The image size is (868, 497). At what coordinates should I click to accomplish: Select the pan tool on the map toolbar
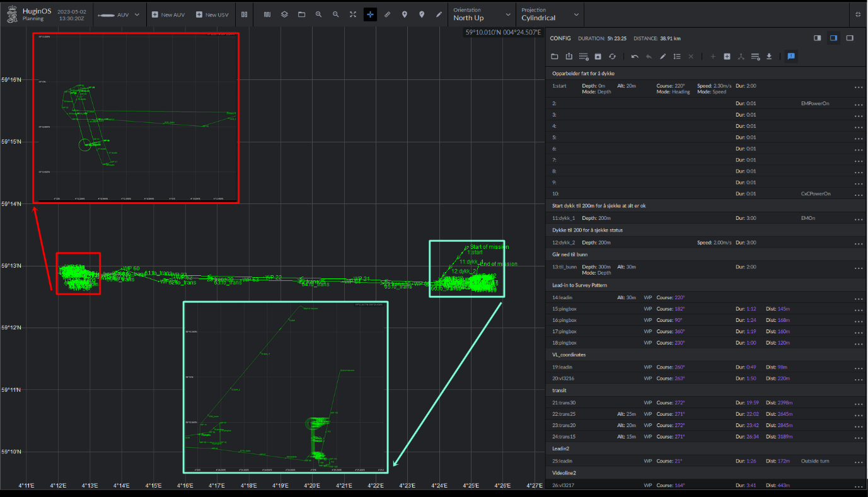370,14
